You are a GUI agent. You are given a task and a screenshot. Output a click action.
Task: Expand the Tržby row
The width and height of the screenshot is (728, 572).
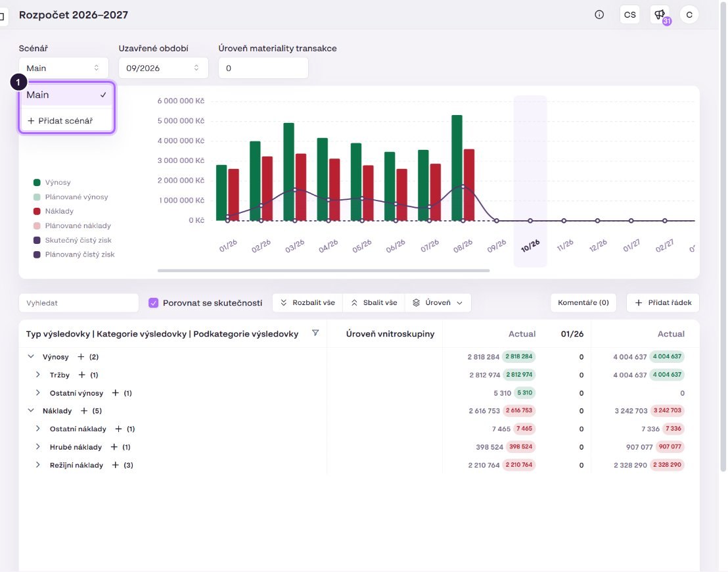click(x=38, y=375)
